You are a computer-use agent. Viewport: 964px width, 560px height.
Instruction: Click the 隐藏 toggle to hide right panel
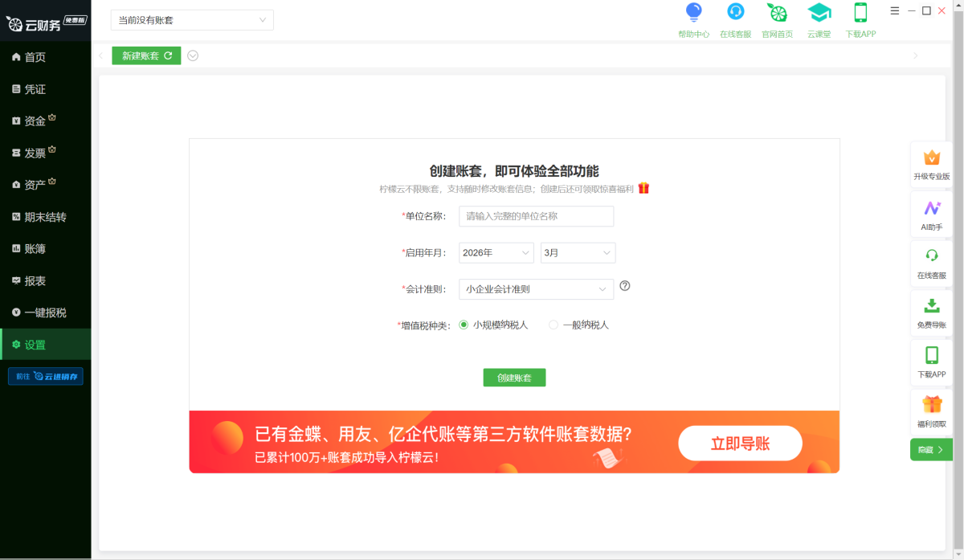(x=929, y=449)
